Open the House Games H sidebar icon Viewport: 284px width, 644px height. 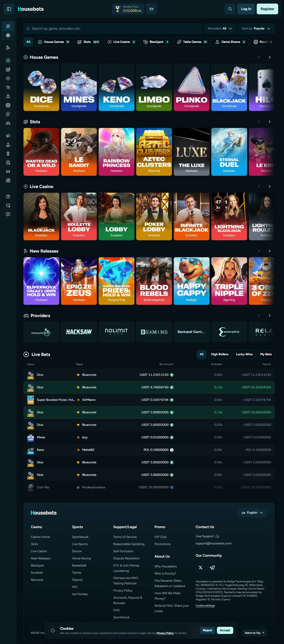tap(8, 61)
